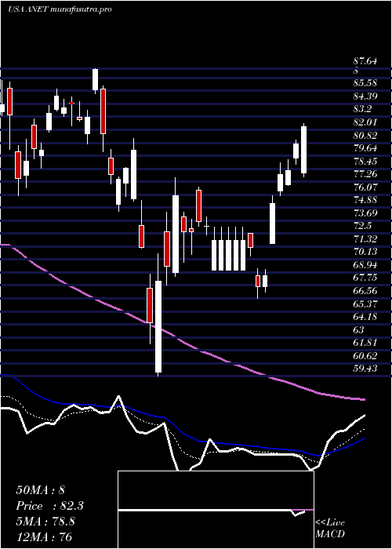Click the 72.5 price label
Screen dimensions: 392x549
pos(362,226)
